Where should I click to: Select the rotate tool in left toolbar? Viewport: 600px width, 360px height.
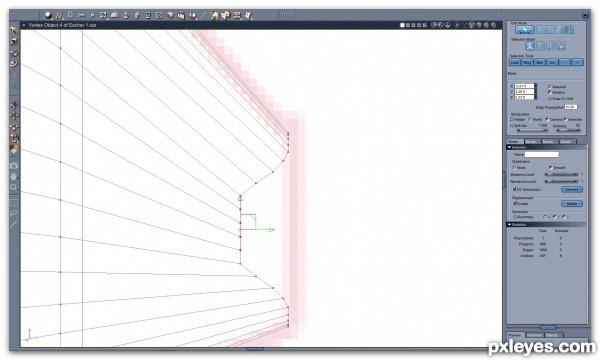[14, 52]
